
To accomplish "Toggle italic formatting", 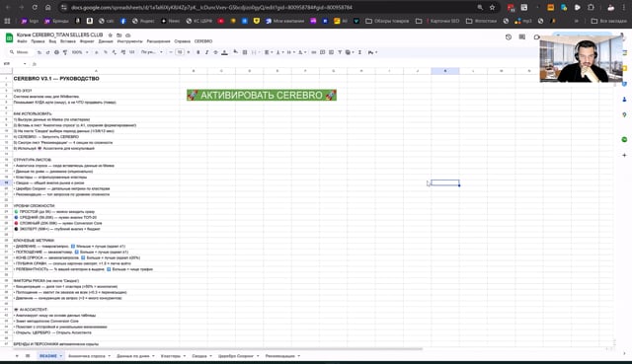I will click(x=206, y=52).
